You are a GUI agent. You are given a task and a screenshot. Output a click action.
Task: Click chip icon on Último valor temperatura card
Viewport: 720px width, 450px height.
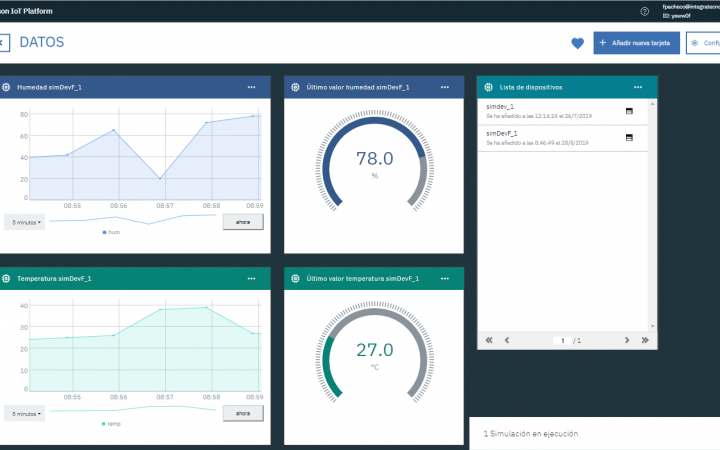tap(295, 279)
